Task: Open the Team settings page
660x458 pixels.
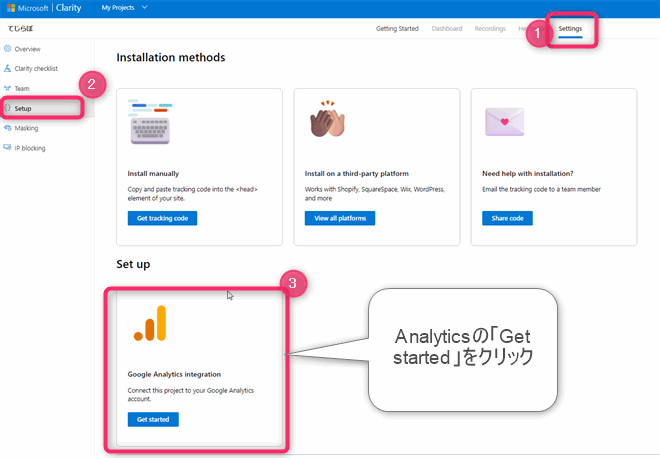Action: pyautogui.click(x=22, y=88)
